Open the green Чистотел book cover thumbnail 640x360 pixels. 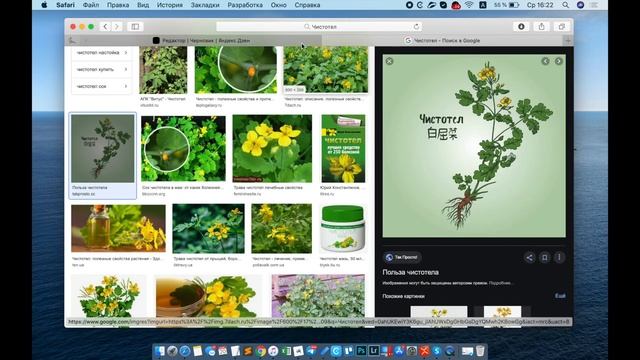point(343,149)
